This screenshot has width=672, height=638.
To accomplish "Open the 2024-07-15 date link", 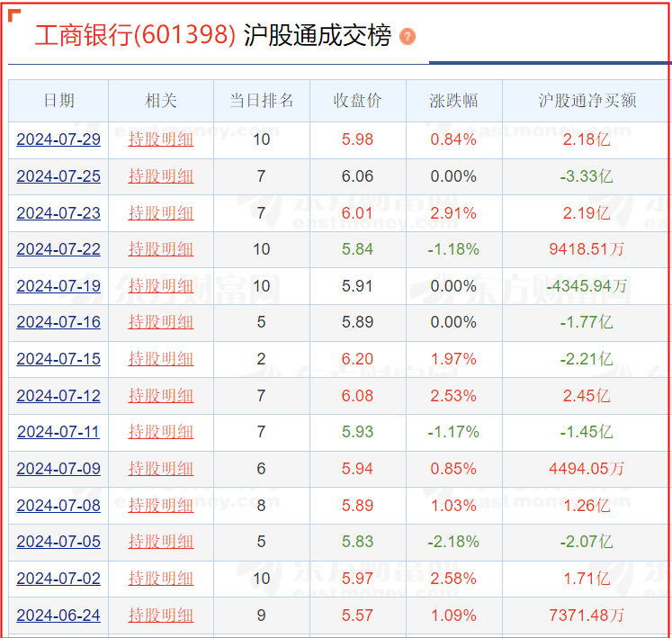I will pyautogui.click(x=58, y=359).
